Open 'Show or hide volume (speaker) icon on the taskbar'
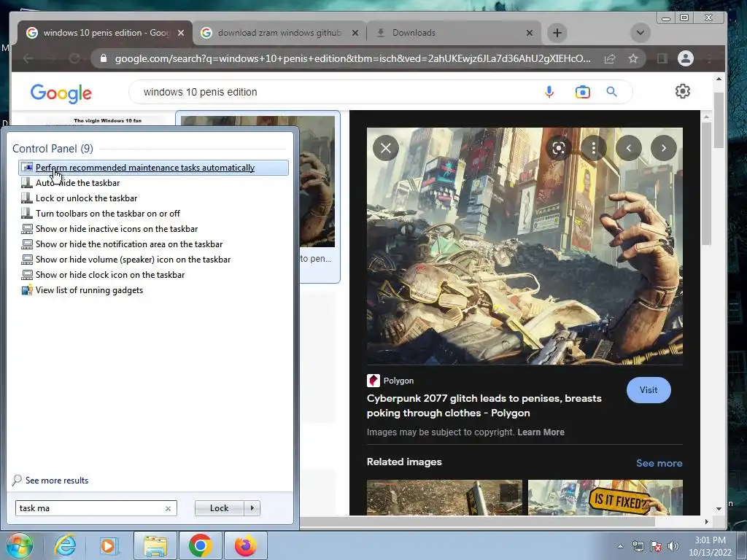The height and width of the screenshot is (560, 747). pos(133,259)
